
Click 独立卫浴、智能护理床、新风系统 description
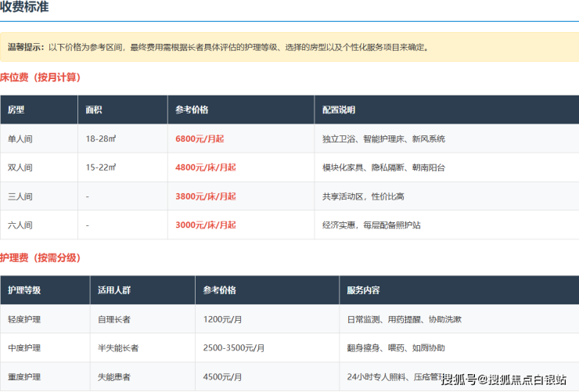point(383,139)
